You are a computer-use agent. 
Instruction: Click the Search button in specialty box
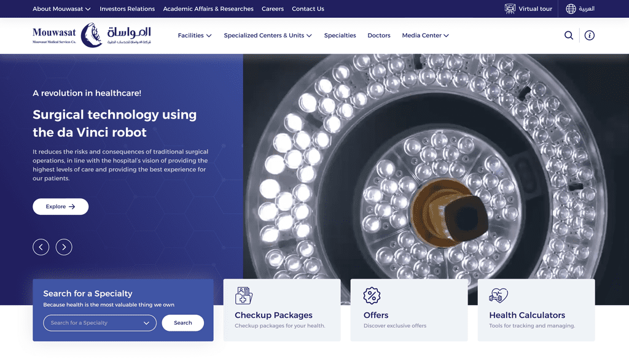183,323
